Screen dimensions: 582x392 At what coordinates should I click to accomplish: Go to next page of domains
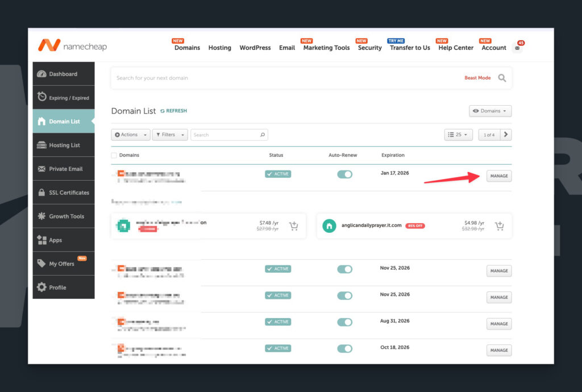click(x=506, y=135)
